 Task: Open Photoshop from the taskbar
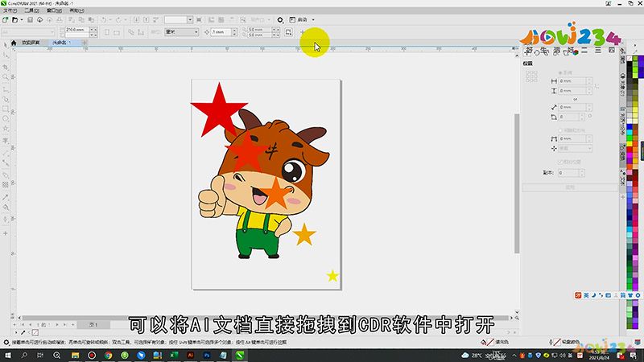(207, 356)
